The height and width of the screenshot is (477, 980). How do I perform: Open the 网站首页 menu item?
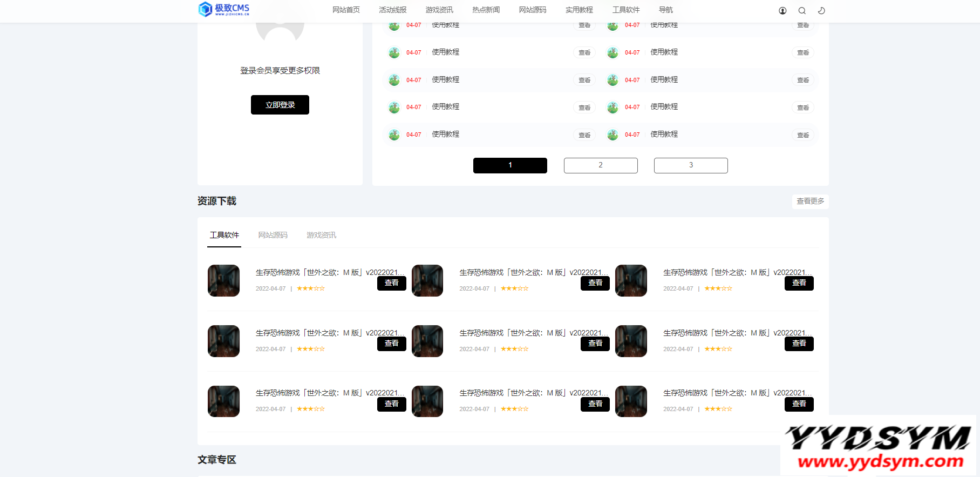click(x=346, y=10)
